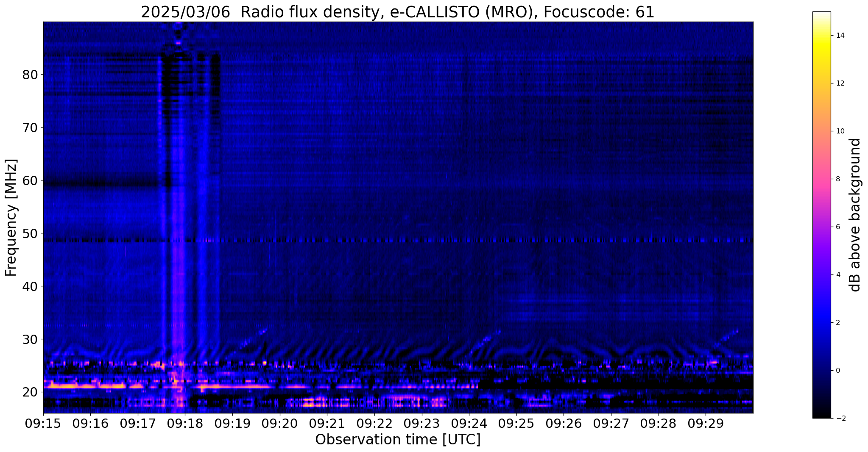
Task: Click the colorbar tick value 4
Action: tap(837, 275)
